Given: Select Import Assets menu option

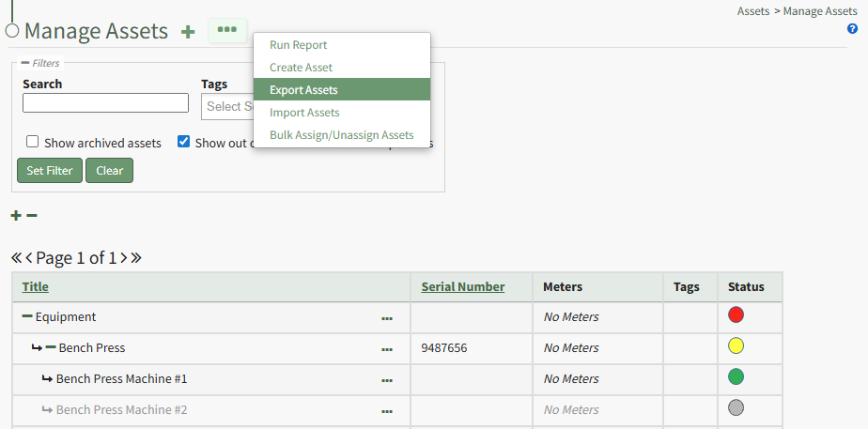Looking at the screenshot, I should [304, 113].
